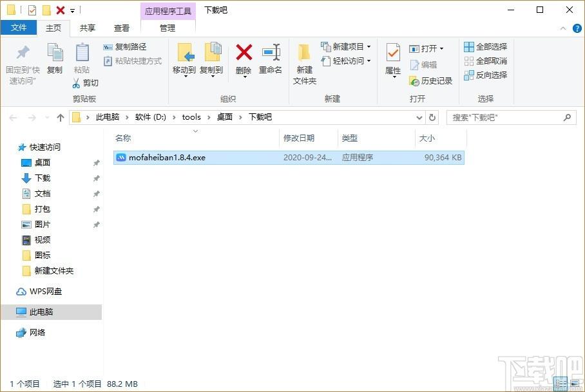The image size is (585, 392).
Task: Open WPS网盘 in sidebar
Action: 39,292
